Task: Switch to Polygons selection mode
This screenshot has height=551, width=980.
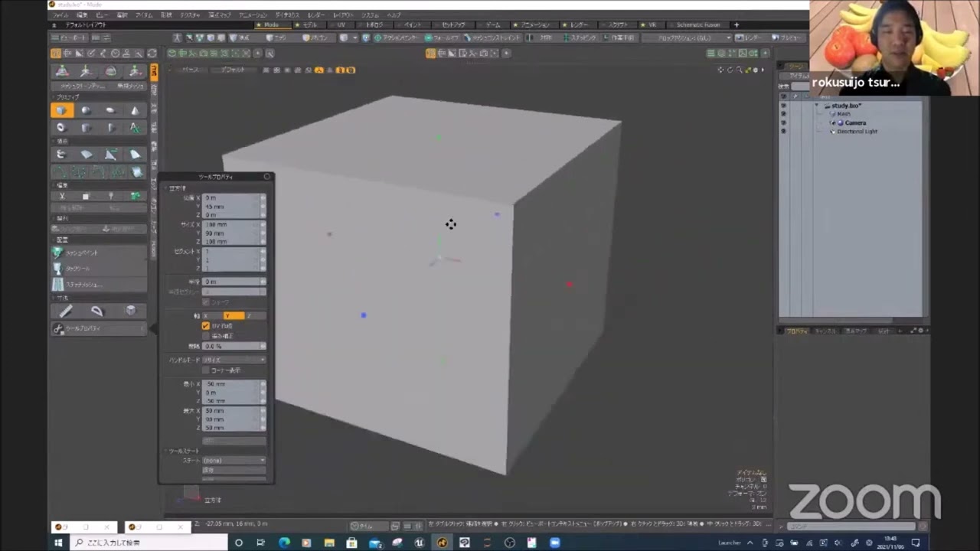Action: tap(315, 37)
